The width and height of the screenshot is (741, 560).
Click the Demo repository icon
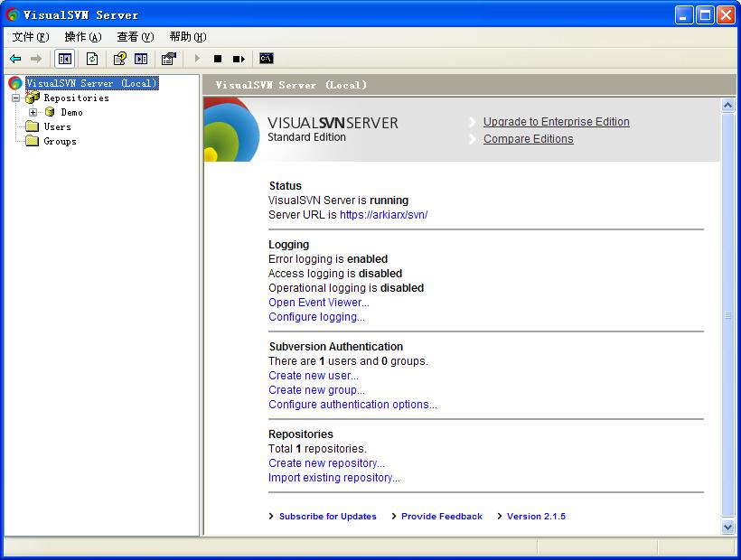click(x=50, y=112)
